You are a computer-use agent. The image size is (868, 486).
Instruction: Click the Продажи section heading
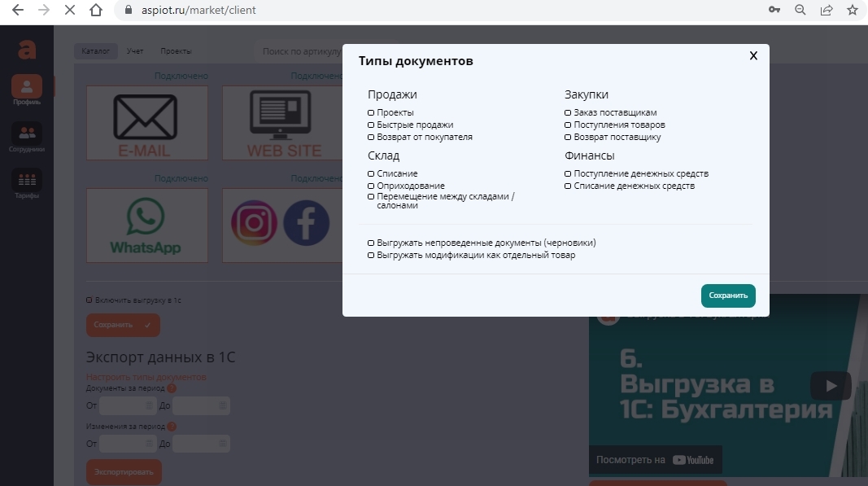pyautogui.click(x=392, y=94)
